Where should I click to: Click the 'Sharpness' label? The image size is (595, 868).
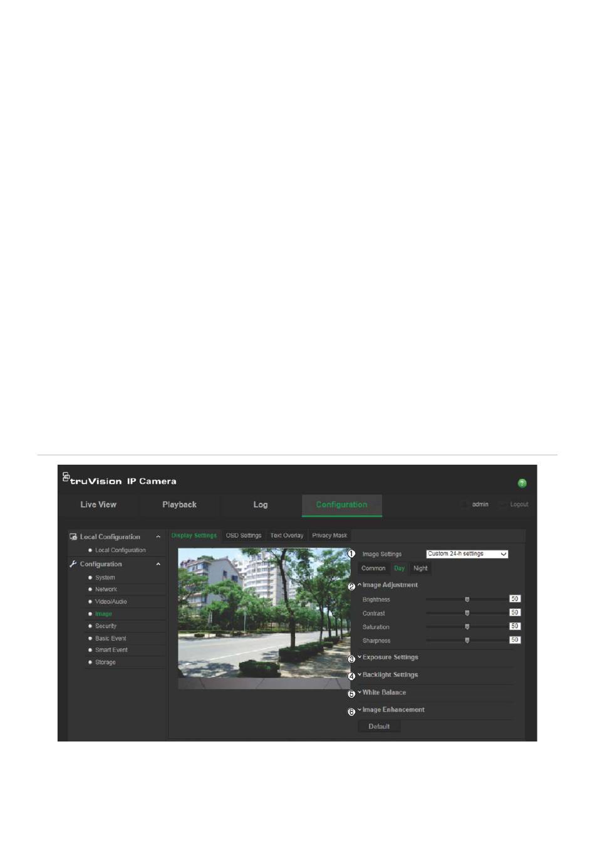click(376, 641)
